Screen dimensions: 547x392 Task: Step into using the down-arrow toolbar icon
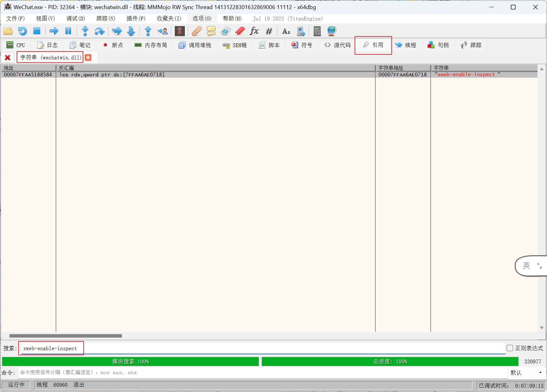(x=85, y=31)
